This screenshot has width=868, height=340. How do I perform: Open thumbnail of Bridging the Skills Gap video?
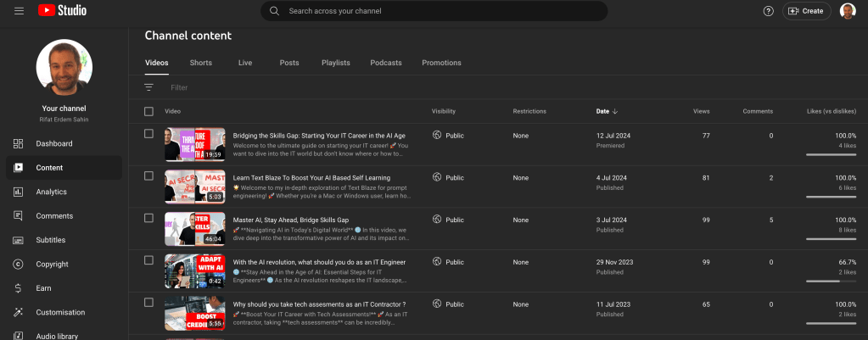195,144
